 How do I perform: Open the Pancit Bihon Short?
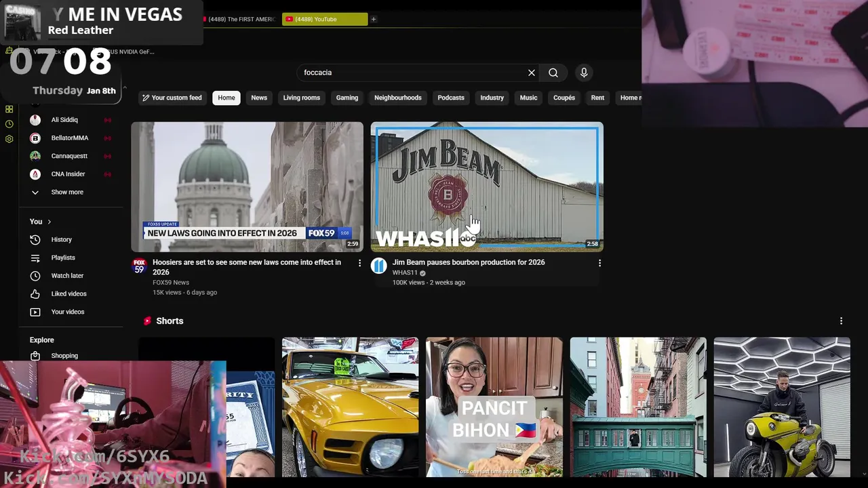(494, 407)
